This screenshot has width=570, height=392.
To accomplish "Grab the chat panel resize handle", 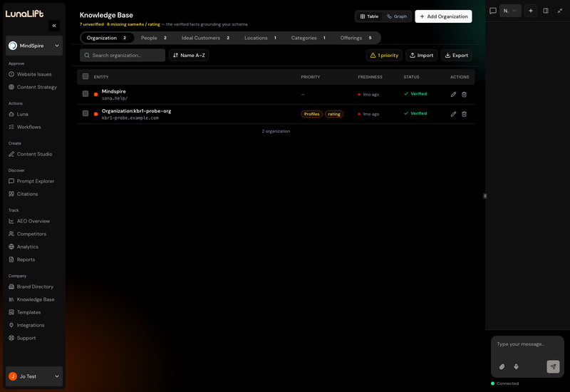I will pos(485,196).
